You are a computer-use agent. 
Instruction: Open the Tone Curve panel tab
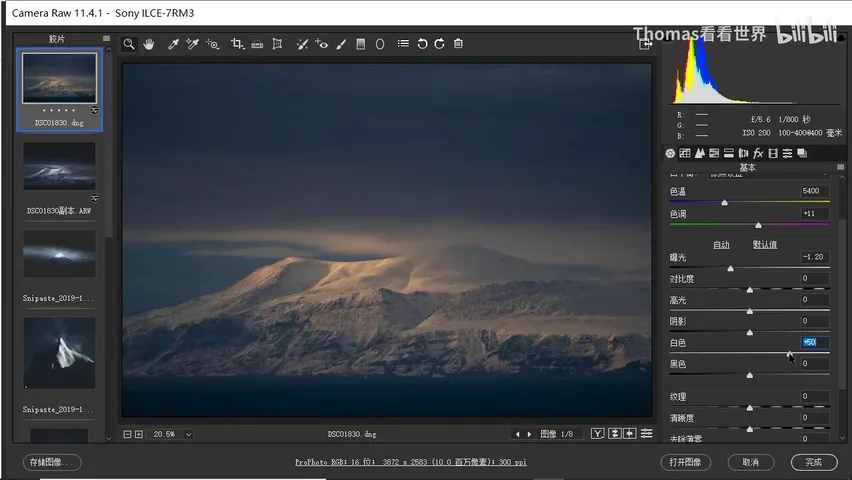[685, 153]
